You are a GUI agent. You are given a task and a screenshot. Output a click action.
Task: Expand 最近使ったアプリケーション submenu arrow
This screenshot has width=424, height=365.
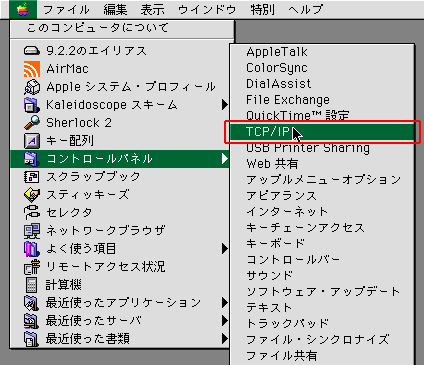[225, 303]
